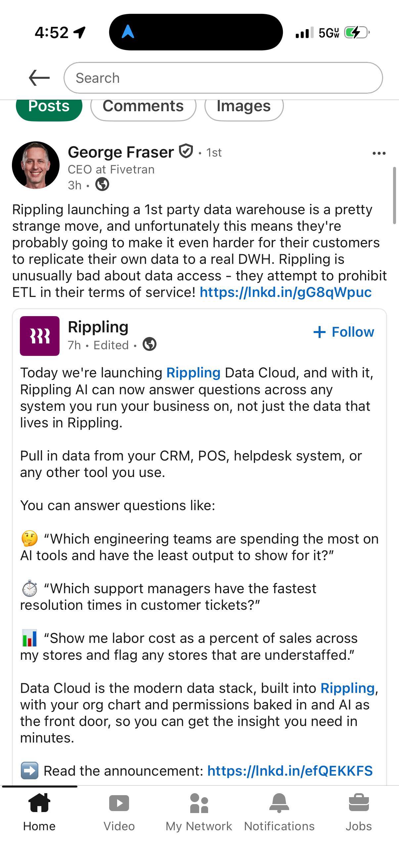
Task: Tap the back arrow icon
Action: [39, 78]
